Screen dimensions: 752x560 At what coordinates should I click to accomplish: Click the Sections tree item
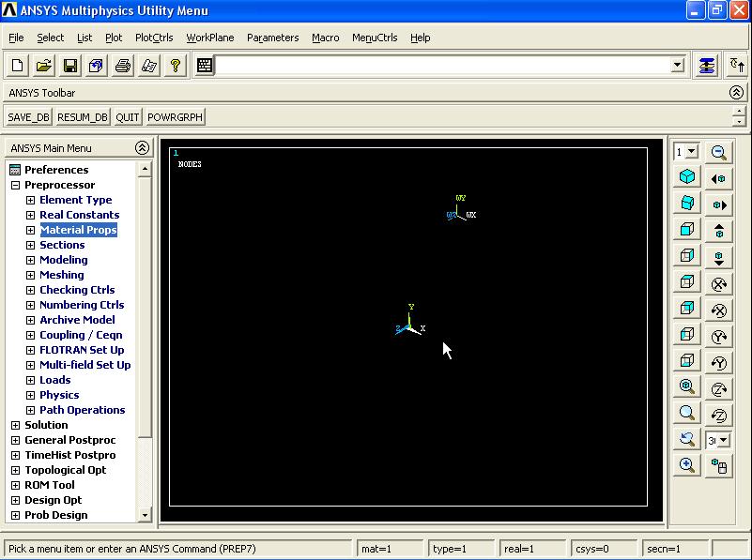coord(62,245)
